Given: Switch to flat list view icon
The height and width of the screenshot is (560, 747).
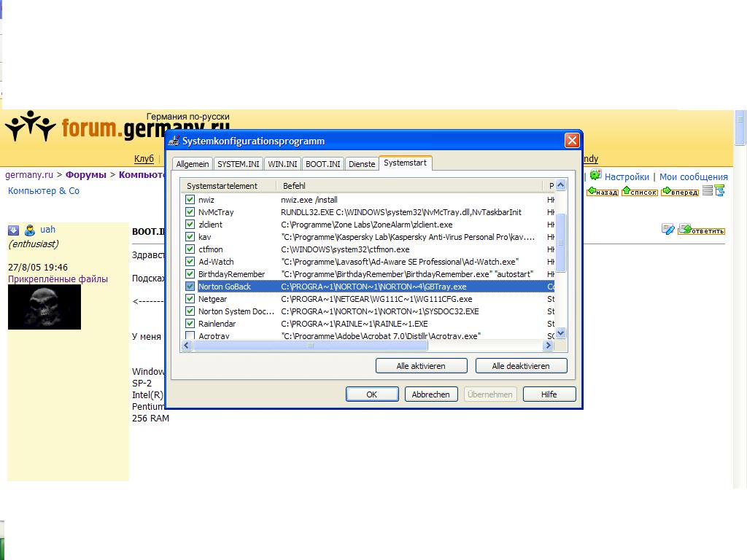Looking at the screenshot, I should 708,191.
